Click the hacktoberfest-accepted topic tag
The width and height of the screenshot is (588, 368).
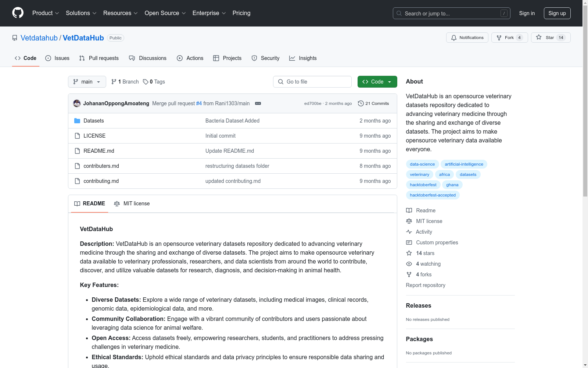(433, 195)
